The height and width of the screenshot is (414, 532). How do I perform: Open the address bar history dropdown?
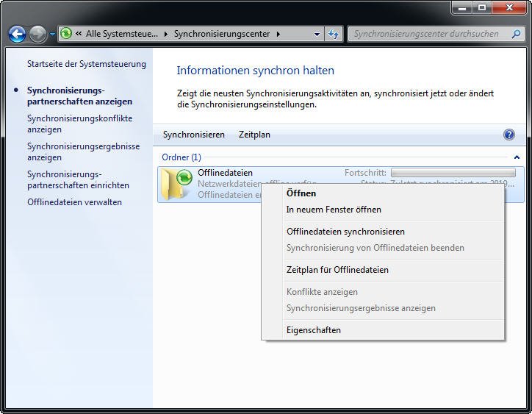[x=317, y=34]
